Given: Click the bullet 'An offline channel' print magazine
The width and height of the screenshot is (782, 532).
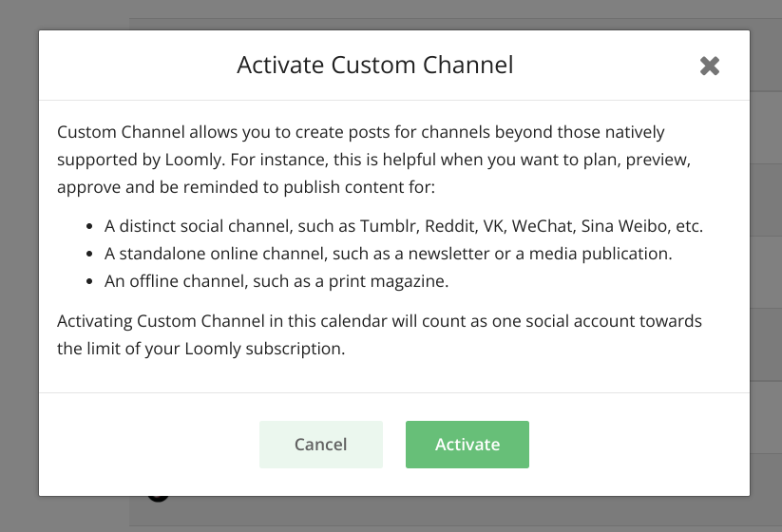Looking at the screenshot, I should click(x=277, y=280).
